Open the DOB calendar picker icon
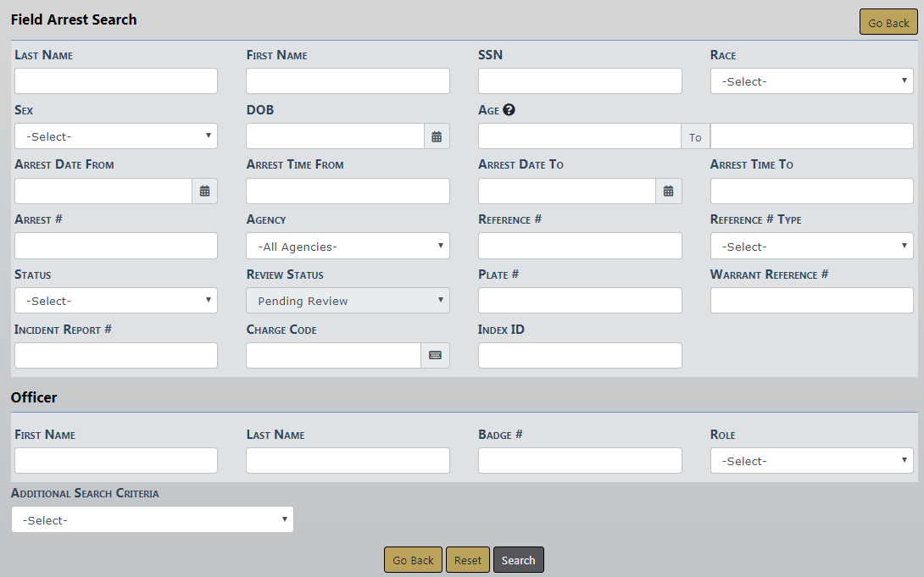This screenshot has height=577, width=924. pos(437,136)
